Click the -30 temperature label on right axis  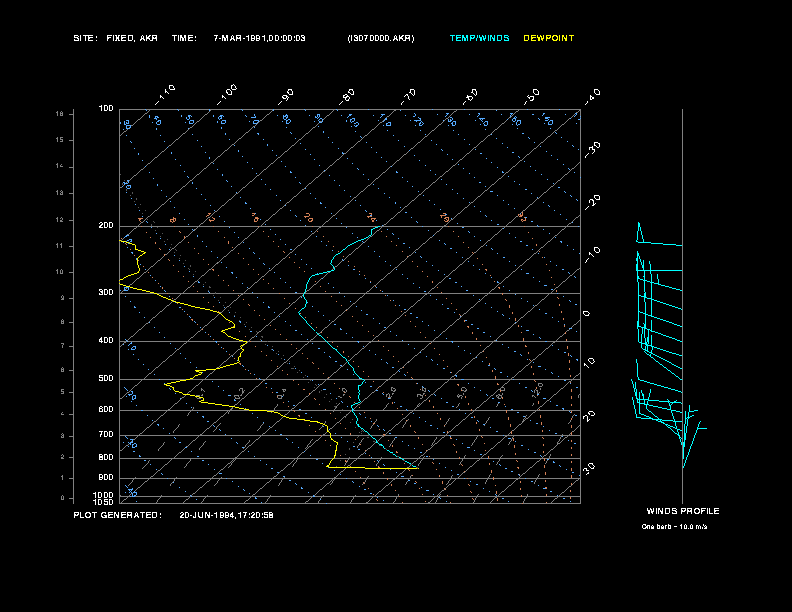click(592, 149)
